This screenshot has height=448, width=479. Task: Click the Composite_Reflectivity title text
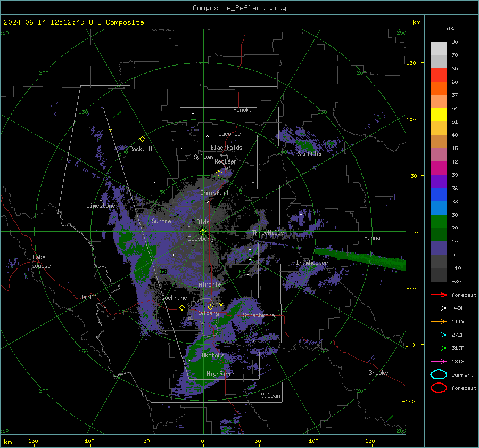tap(240, 8)
